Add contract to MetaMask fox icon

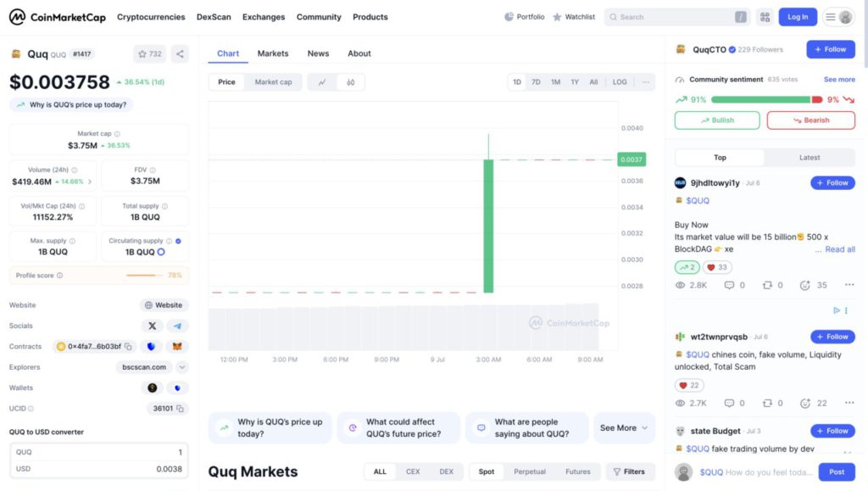177,347
